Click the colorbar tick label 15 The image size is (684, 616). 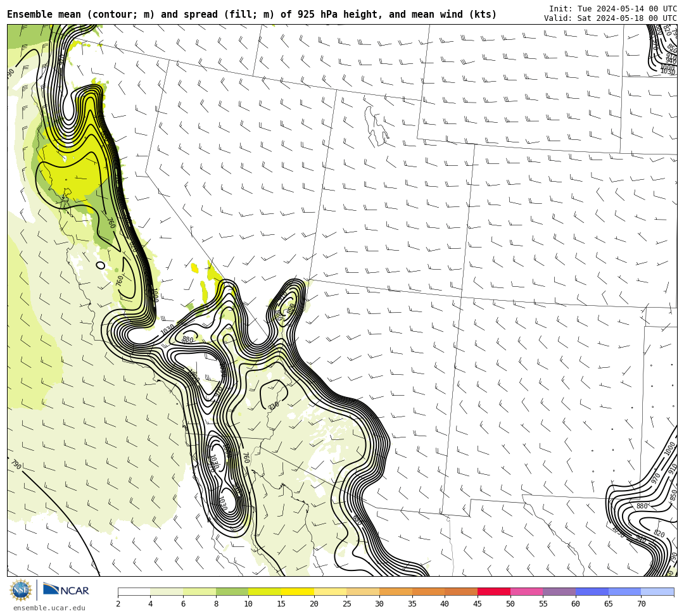click(x=281, y=604)
